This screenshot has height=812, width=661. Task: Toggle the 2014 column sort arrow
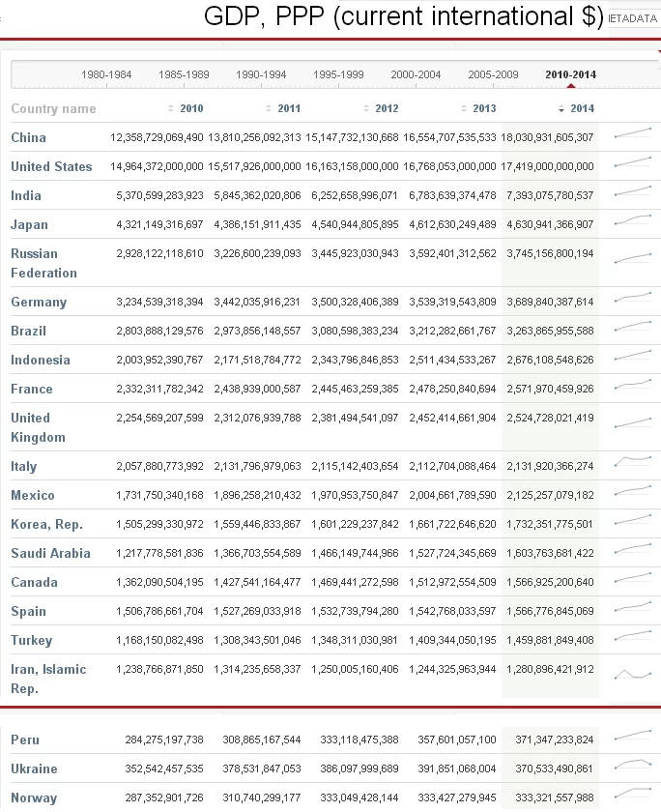561,108
